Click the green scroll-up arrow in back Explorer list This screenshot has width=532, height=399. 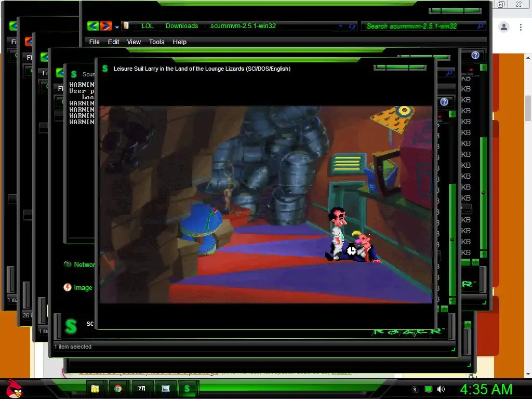tap(484, 68)
